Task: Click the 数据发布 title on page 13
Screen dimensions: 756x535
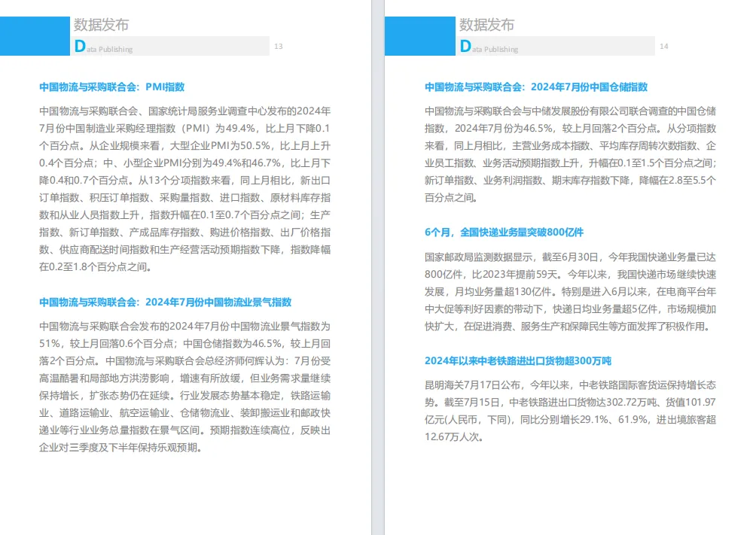Action: tap(101, 25)
